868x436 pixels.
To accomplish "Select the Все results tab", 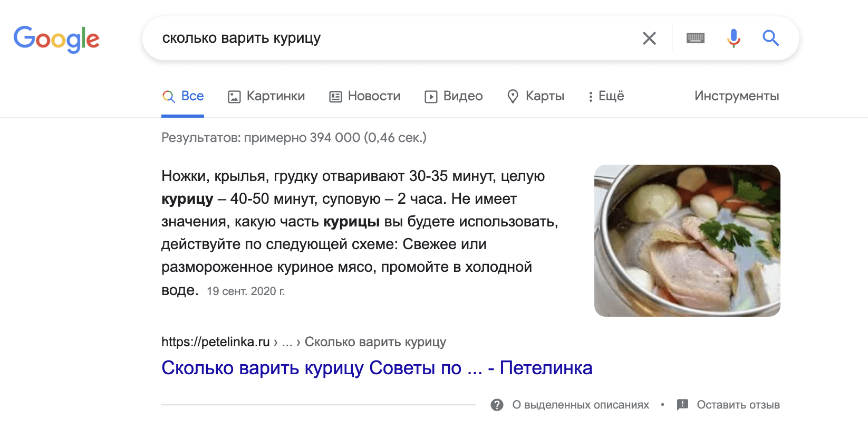I will pyautogui.click(x=183, y=96).
